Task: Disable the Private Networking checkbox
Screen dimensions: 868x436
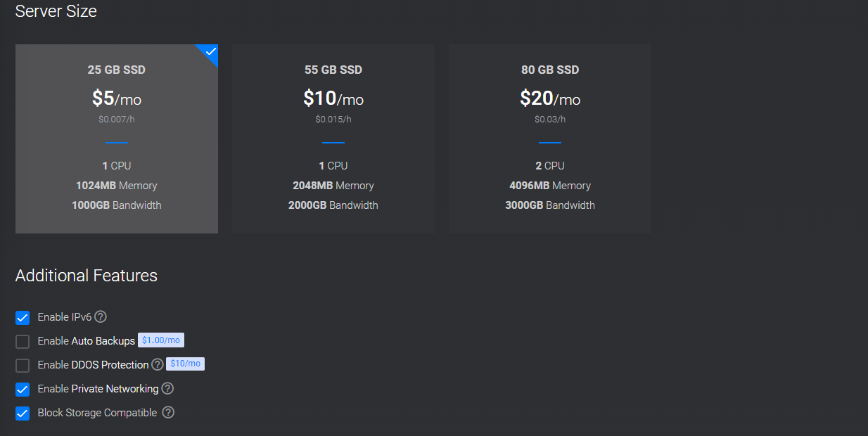Action: [x=23, y=390]
